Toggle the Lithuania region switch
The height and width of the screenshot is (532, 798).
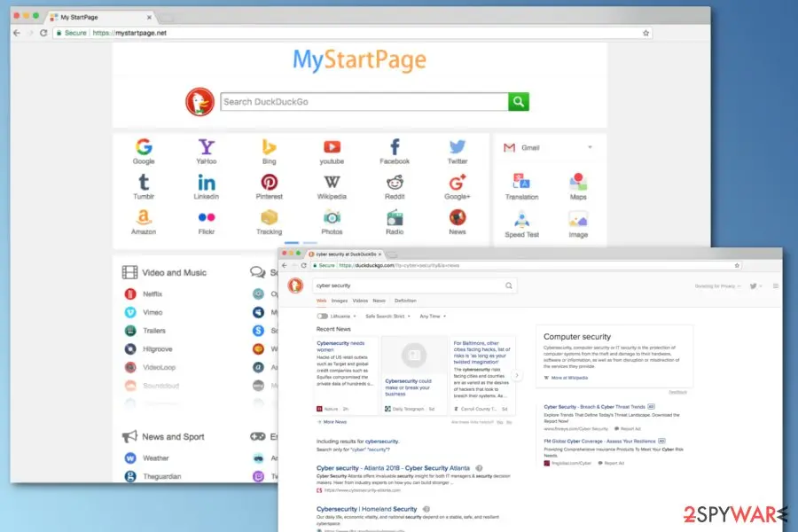(322, 317)
